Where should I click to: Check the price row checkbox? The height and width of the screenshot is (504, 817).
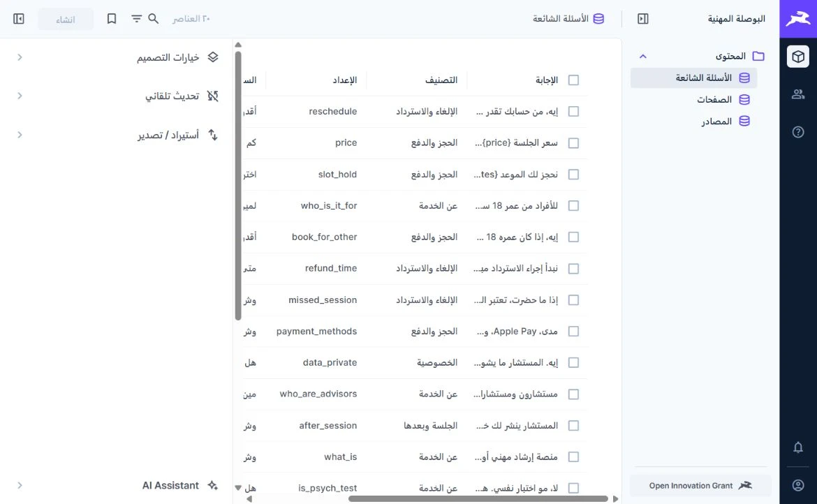[574, 143]
